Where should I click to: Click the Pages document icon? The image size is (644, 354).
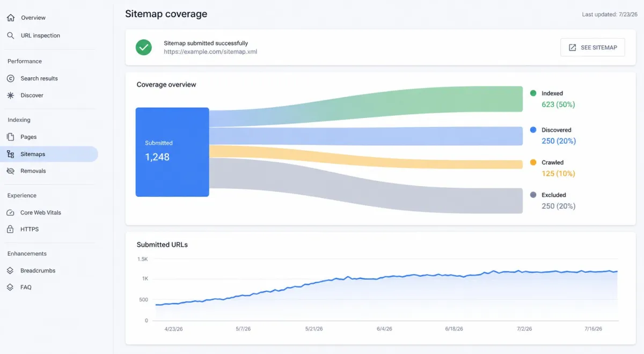pyautogui.click(x=10, y=137)
